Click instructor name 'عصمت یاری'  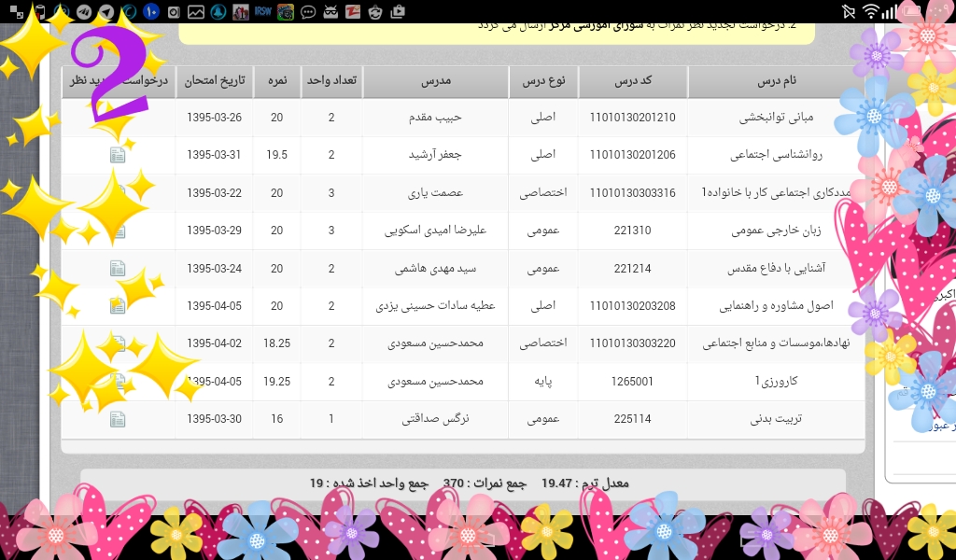tap(435, 193)
